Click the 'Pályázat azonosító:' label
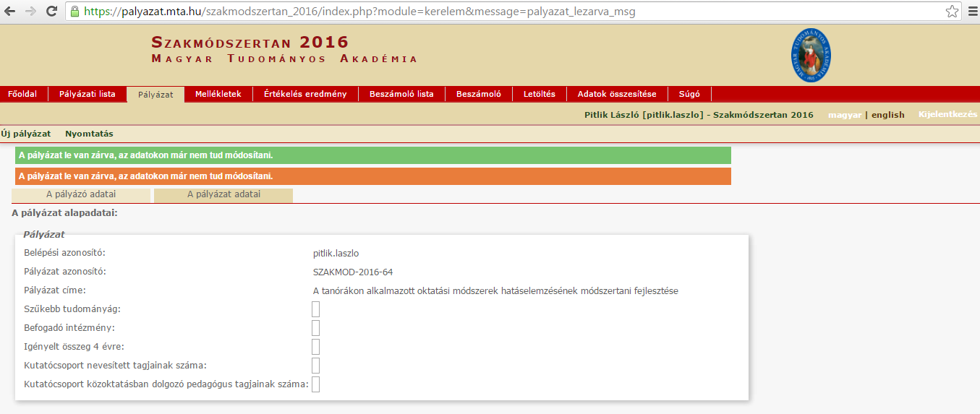Viewport: 980px width, 414px height. click(65, 272)
